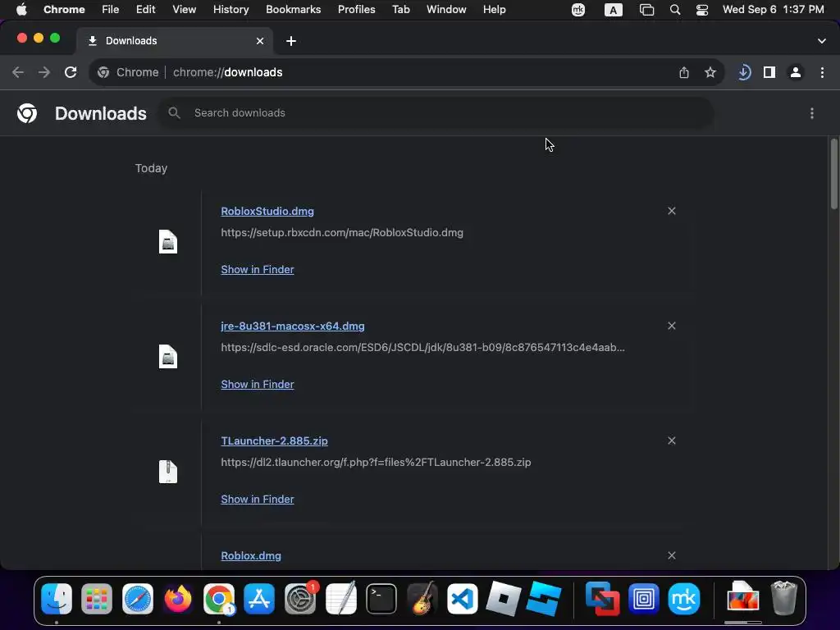Screen dimensions: 840x630
Task: Launch Safari from the Dock
Action: tap(138, 598)
